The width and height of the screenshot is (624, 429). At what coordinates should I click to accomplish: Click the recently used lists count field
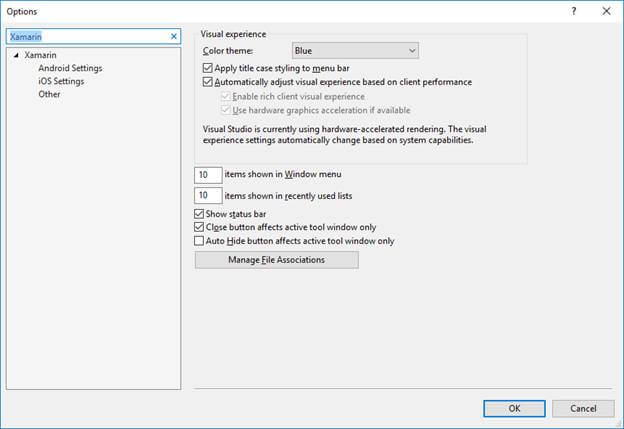click(x=208, y=195)
